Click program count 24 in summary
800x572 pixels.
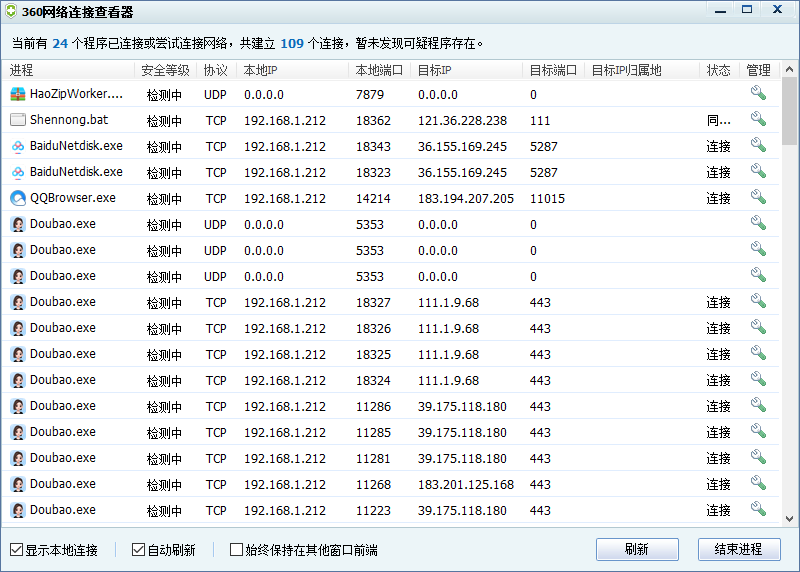tap(60, 43)
